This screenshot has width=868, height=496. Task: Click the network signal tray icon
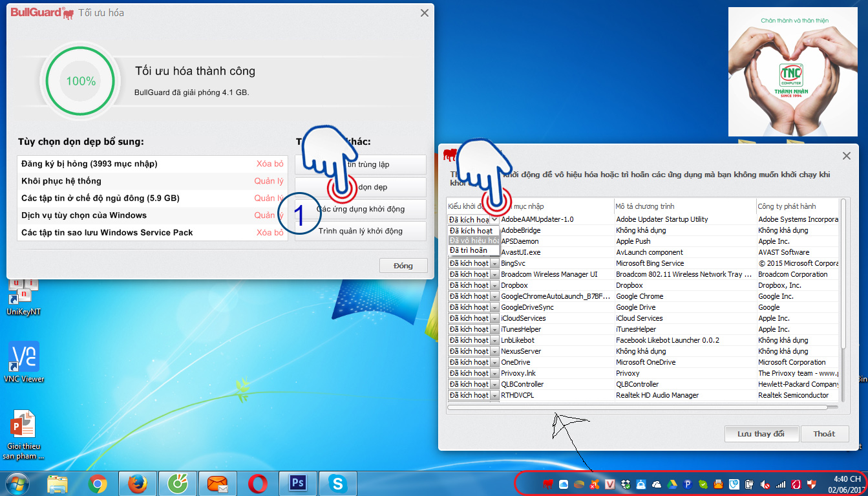point(781,484)
